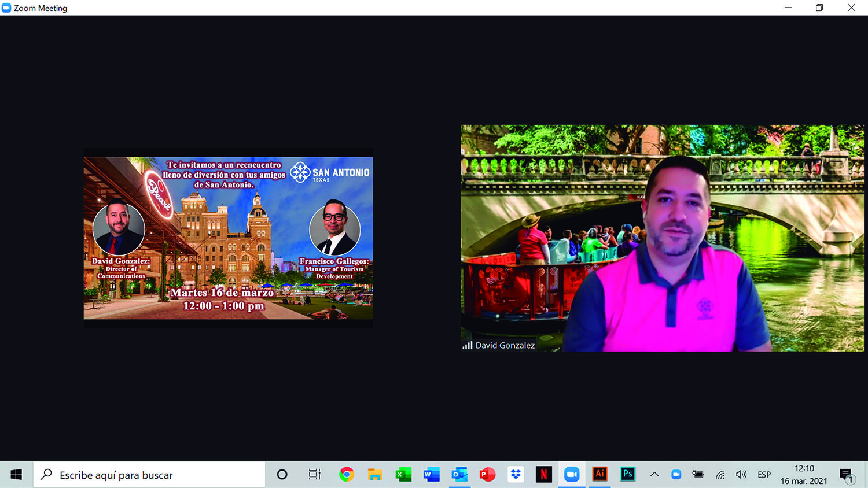Switch to Outlook in the taskbar
The width and height of the screenshot is (868, 488).
click(x=459, y=475)
